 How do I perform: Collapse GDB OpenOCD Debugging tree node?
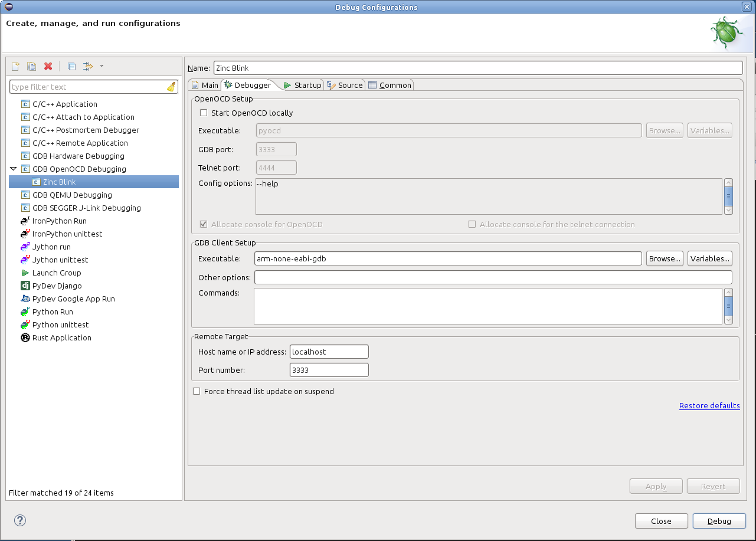point(14,169)
